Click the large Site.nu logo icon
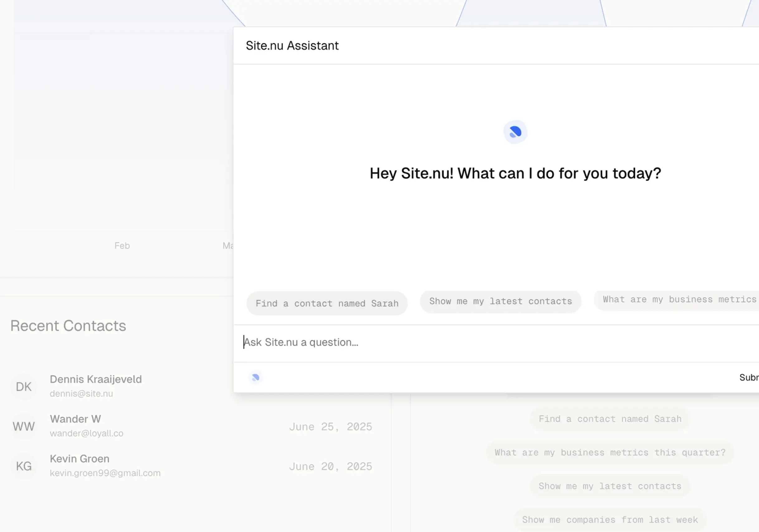This screenshot has width=759, height=532. tap(515, 132)
